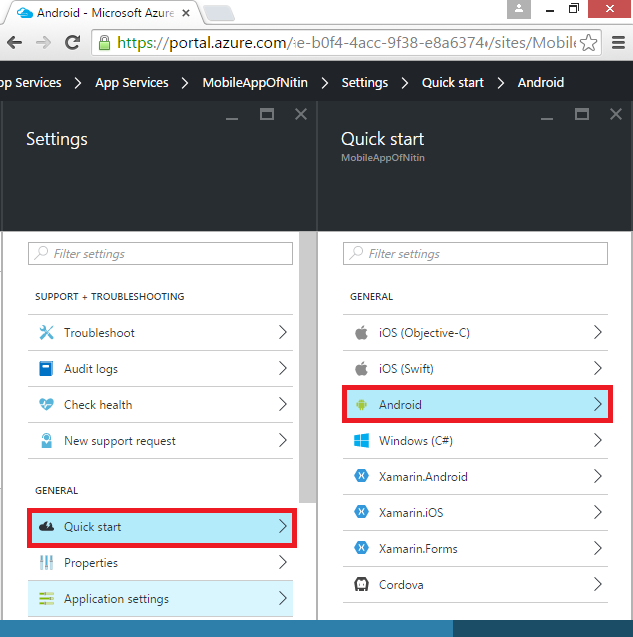The height and width of the screenshot is (637, 633).
Task: Click the Application settings icon
Action: pyautogui.click(x=46, y=599)
